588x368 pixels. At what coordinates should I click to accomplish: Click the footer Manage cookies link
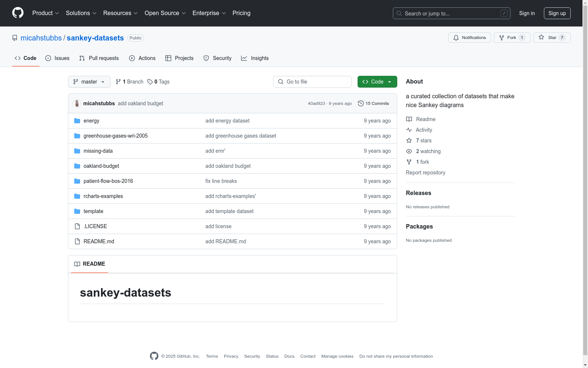coord(337,356)
